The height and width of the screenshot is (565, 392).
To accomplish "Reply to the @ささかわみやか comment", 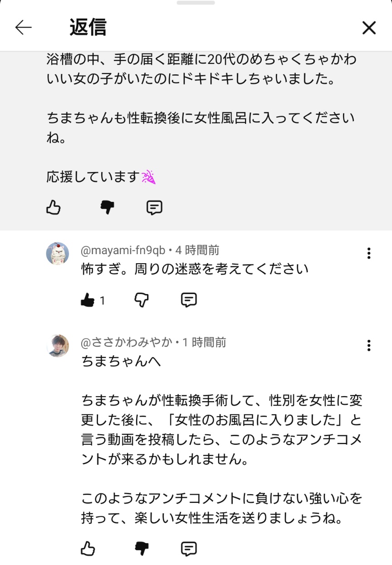I will click(x=188, y=549).
